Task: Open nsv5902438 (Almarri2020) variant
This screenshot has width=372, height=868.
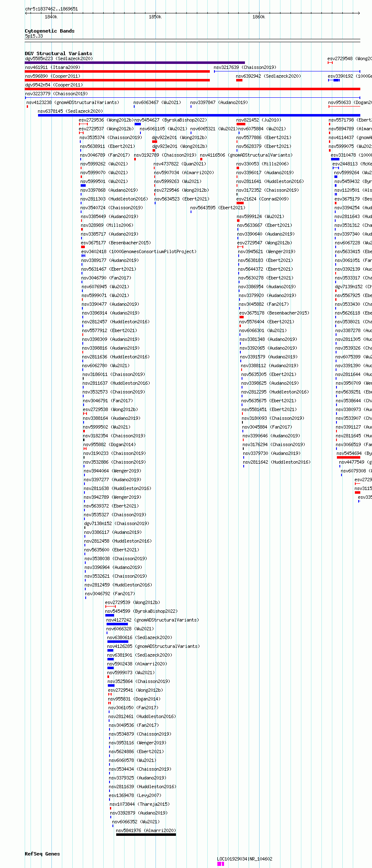Action: pos(137,664)
